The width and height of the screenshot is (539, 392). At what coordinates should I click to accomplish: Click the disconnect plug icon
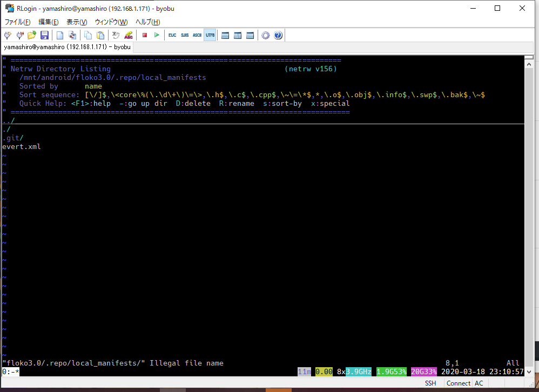pyautogui.click(x=20, y=35)
